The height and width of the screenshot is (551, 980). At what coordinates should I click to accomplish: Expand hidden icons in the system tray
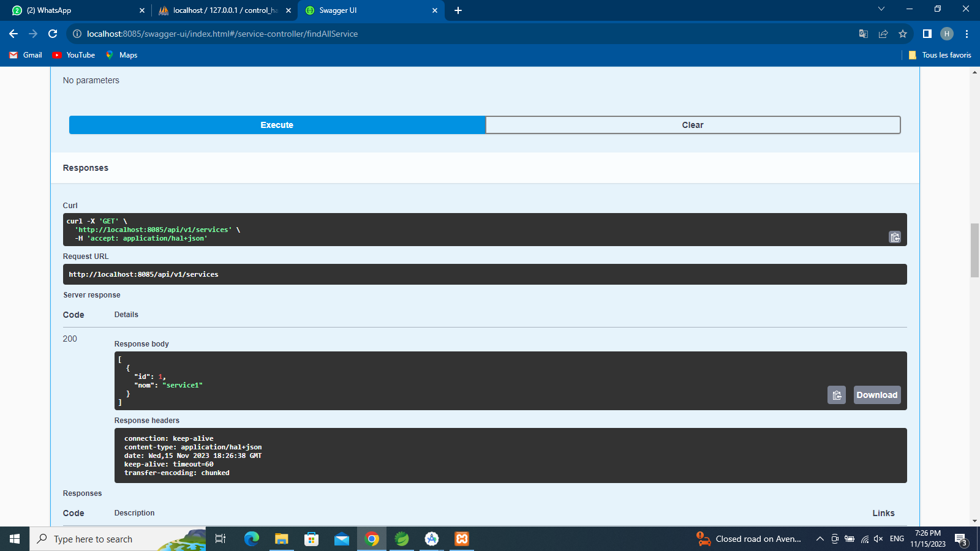pyautogui.click(x=820, y=539)
